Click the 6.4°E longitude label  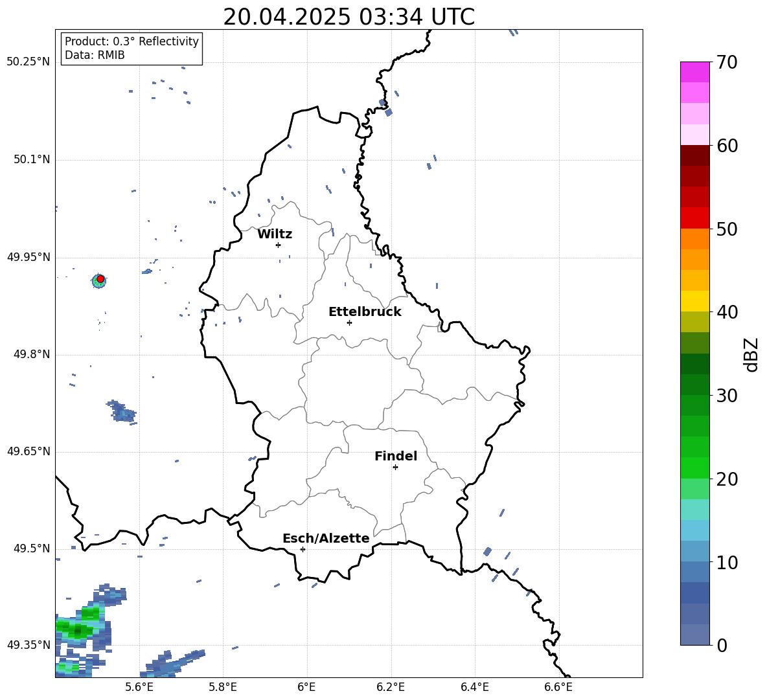474,687
